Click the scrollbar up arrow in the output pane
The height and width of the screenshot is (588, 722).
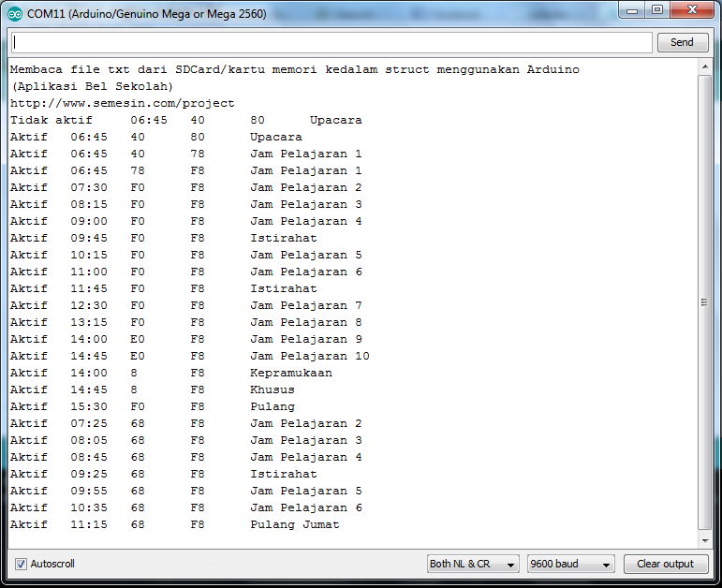coord(705,68)
